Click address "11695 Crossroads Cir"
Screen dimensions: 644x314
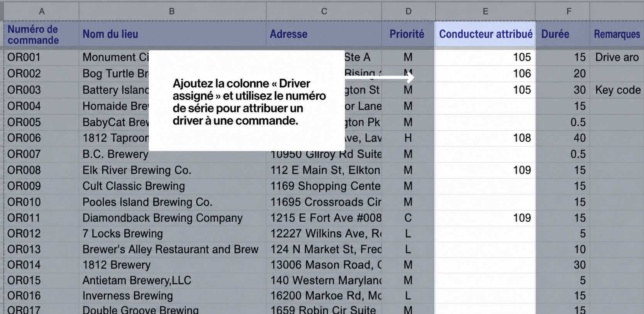click(324, 202)
